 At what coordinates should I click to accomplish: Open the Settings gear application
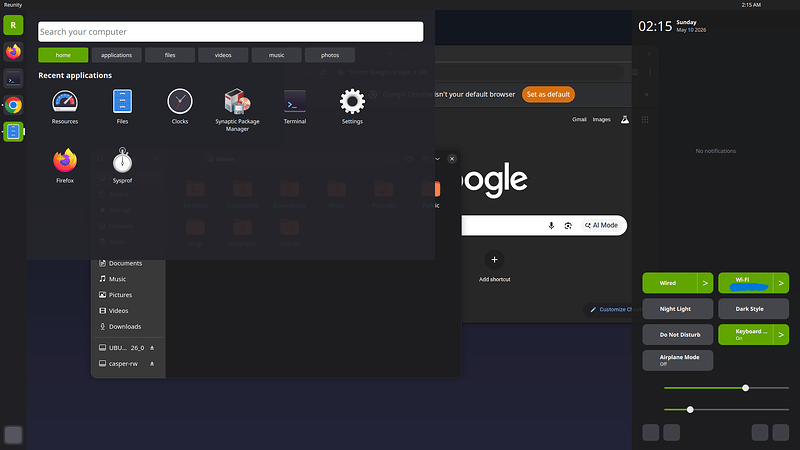click(352, 107)
